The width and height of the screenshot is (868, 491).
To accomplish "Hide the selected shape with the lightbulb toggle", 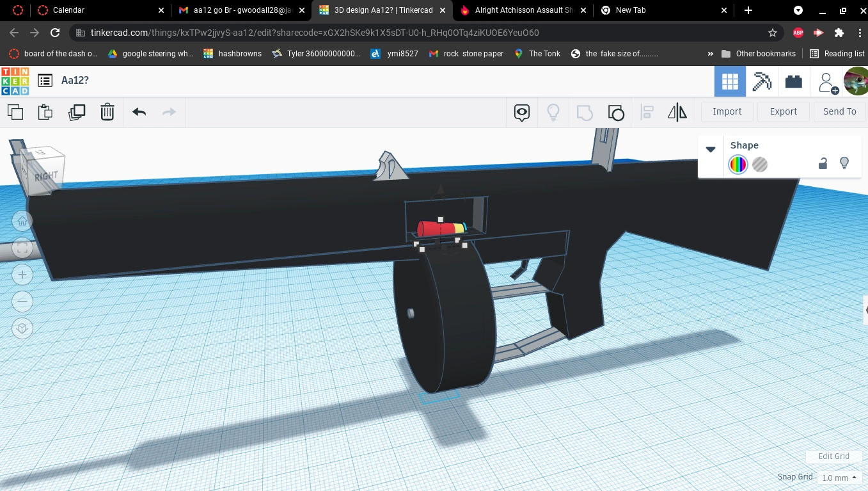I will [x=844, y=163].
